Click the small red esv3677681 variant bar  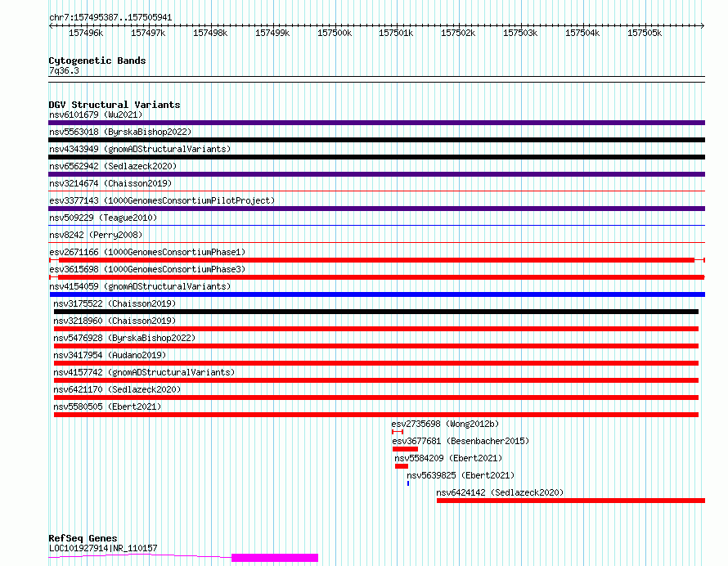click(405, 449)
